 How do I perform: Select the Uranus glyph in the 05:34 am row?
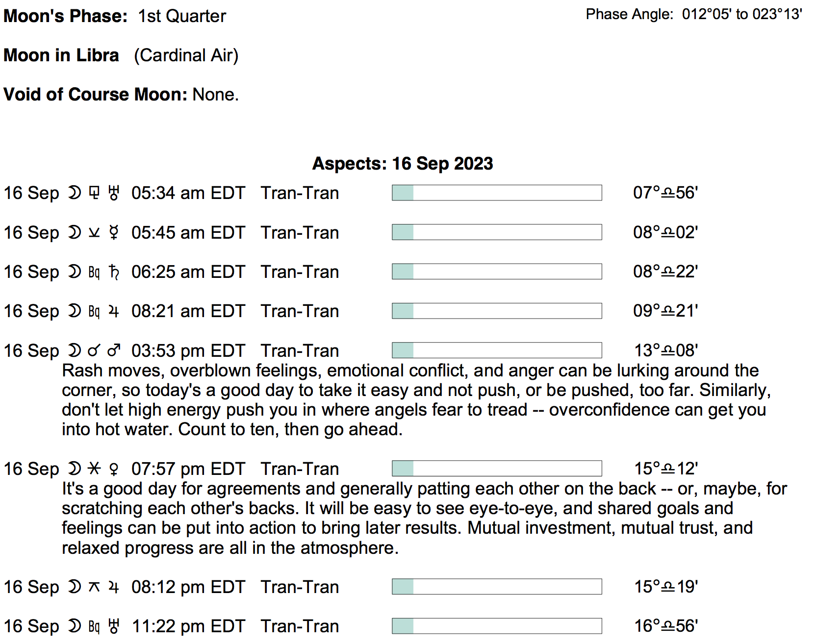114,193
